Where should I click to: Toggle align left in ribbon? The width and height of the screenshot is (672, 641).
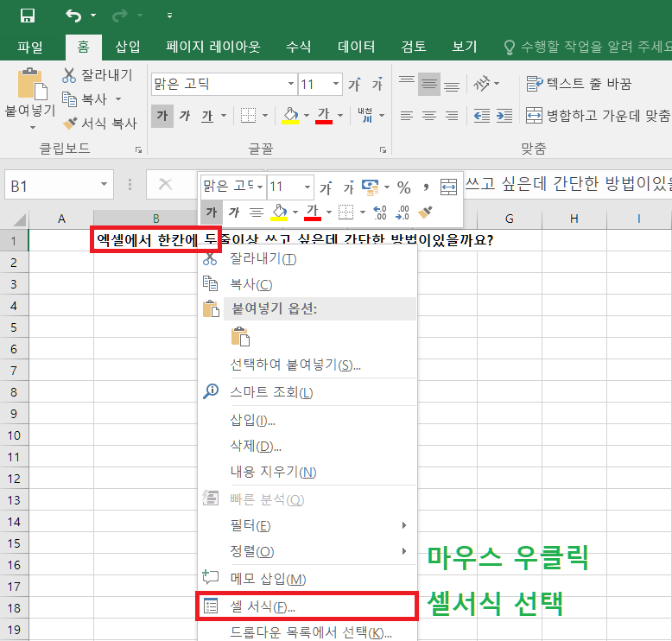point(407,116)
